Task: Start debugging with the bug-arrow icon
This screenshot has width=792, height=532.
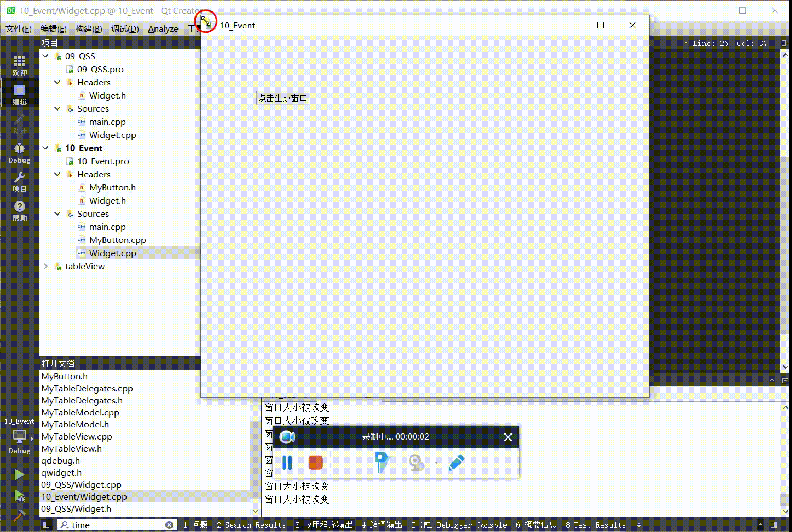Action: click(x=19, y=495)
